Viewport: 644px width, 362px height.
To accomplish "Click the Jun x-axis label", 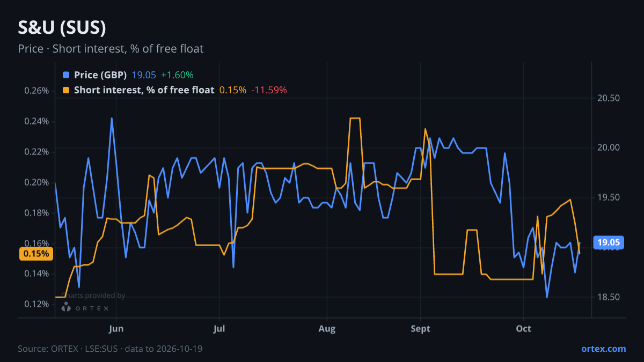I will 116,329.
